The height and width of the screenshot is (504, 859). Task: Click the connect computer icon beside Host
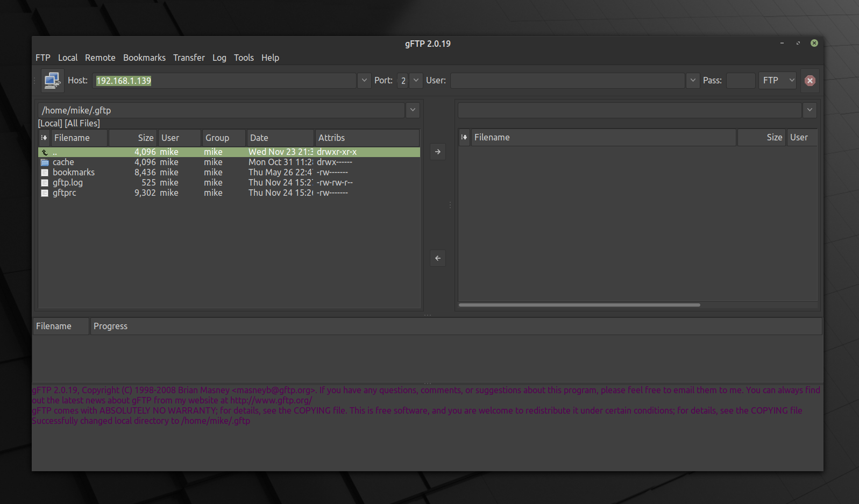pyautogui.click(x=52, y=81)
